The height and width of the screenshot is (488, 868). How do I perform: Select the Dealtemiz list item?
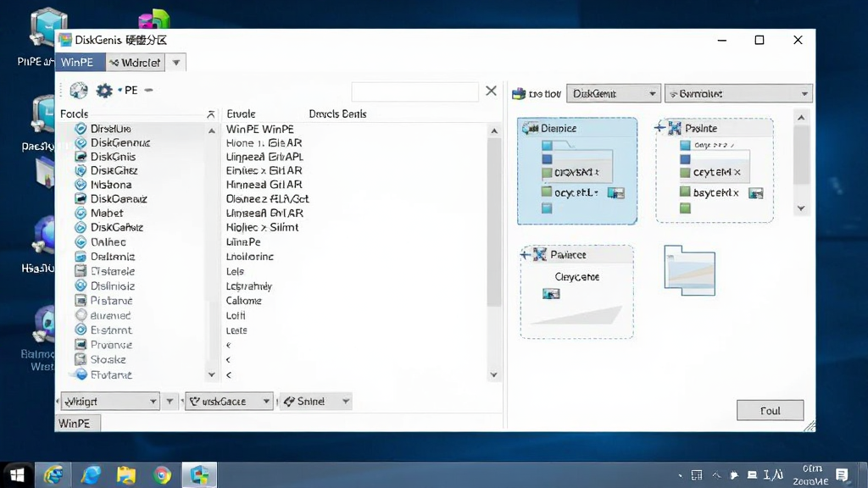point(113,257)
